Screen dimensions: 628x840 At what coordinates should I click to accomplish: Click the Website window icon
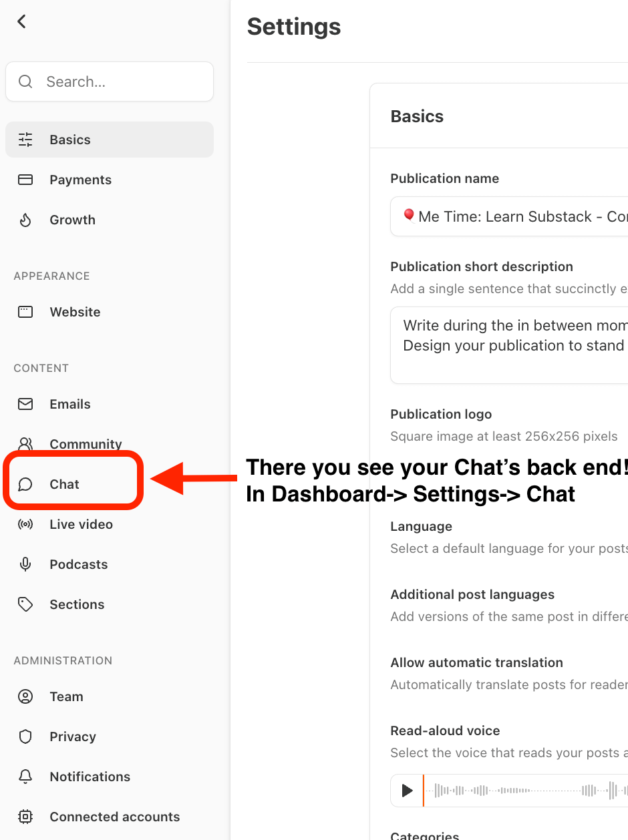pyautogui.click(x=25, y=312)
